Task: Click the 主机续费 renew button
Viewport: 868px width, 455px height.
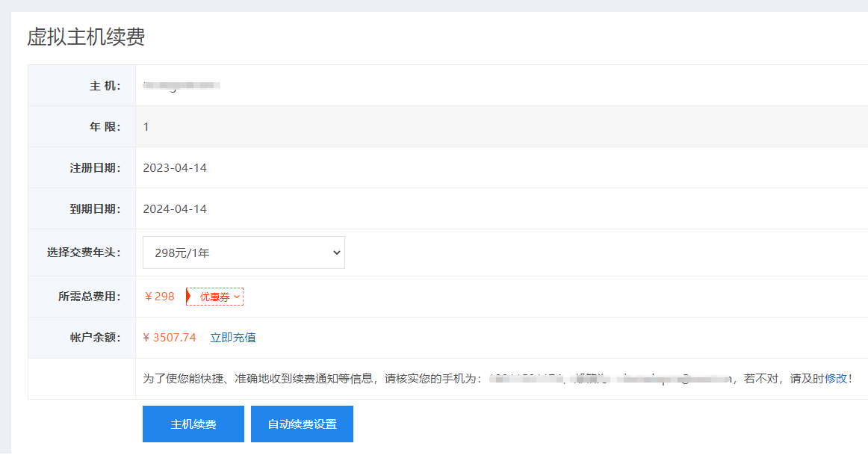Action: pos(193,424)
